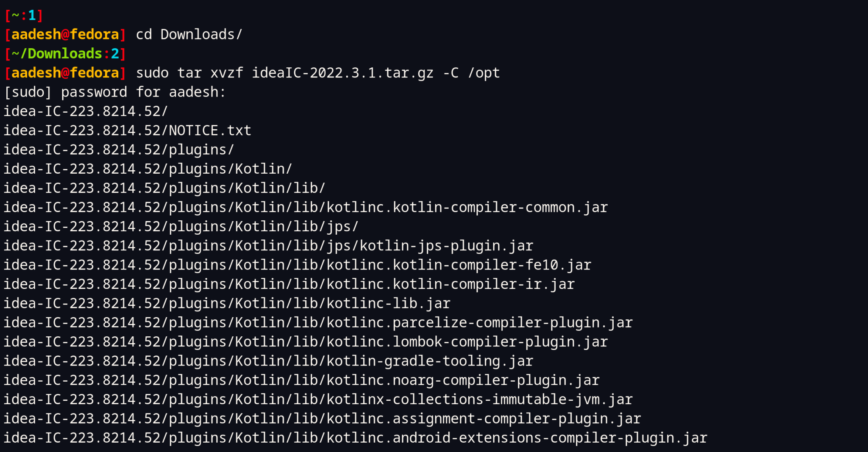Click the android-extensions-compiler-plugin.jar line
868x452 pixels.
point(356,438)
